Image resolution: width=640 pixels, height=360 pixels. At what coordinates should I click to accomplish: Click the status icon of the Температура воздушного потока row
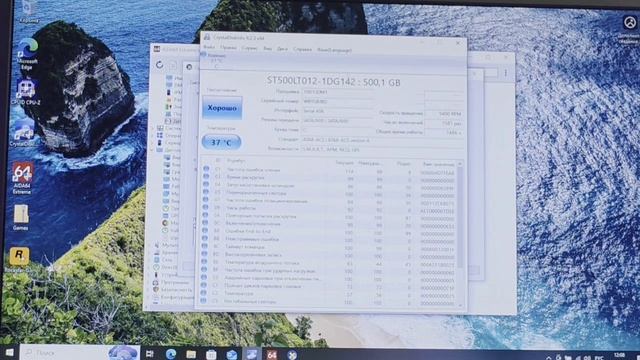[x=204, y=262]
